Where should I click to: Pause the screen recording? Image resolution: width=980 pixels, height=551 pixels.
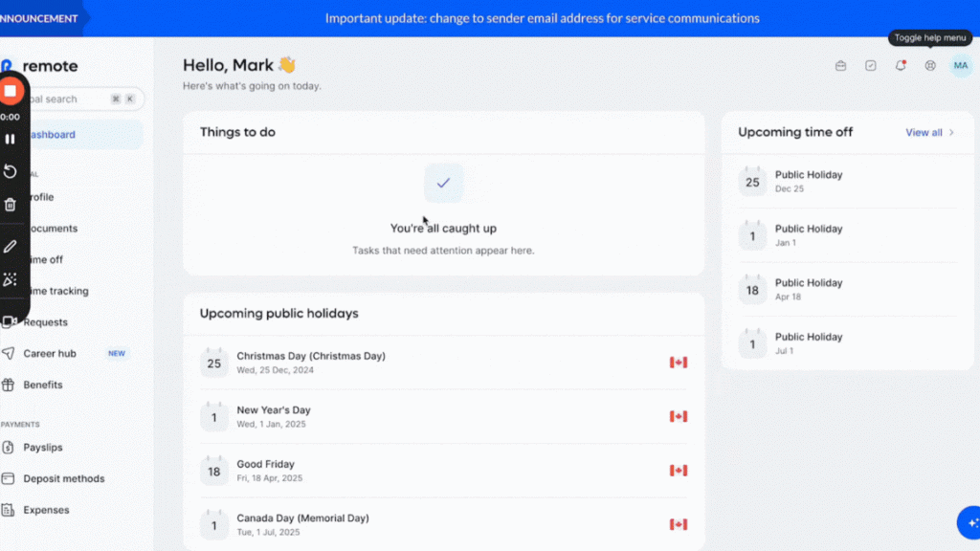[11, 139]
